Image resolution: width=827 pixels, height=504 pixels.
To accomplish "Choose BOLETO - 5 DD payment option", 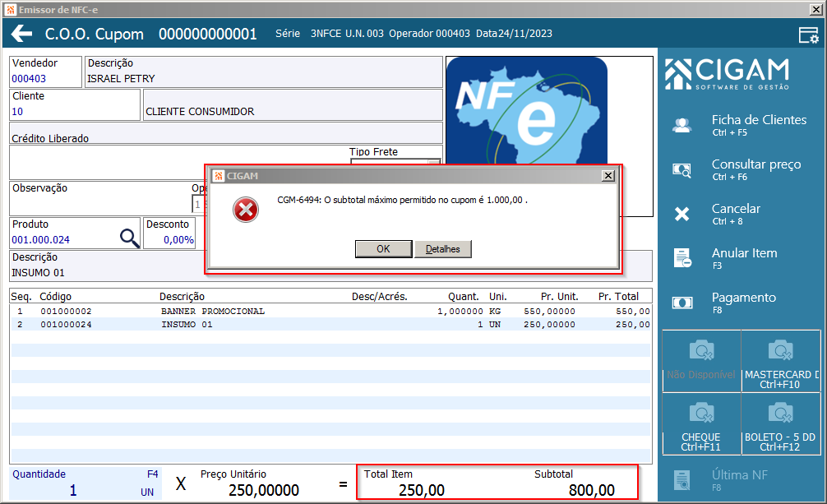I will click(781, 423).
